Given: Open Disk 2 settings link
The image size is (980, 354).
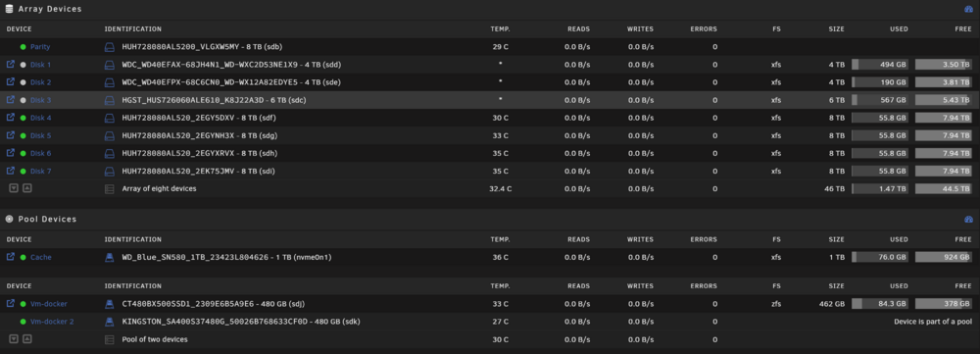Looking at the screenshot, I should click(40, 82).
